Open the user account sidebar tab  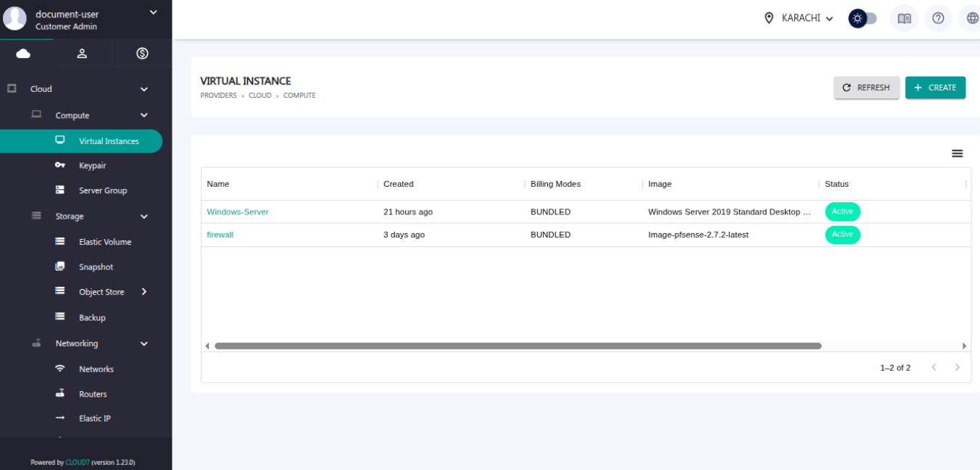coord(83,54)
